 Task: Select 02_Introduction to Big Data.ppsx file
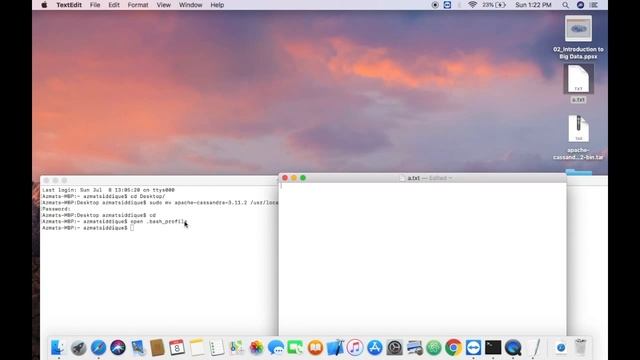(x=578, y=38)
